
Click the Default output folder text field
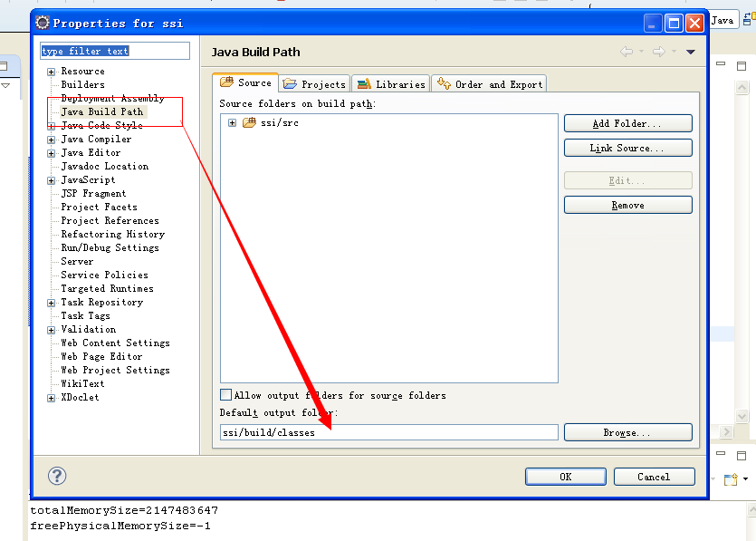pyautogui.click(x=389, y=433)
